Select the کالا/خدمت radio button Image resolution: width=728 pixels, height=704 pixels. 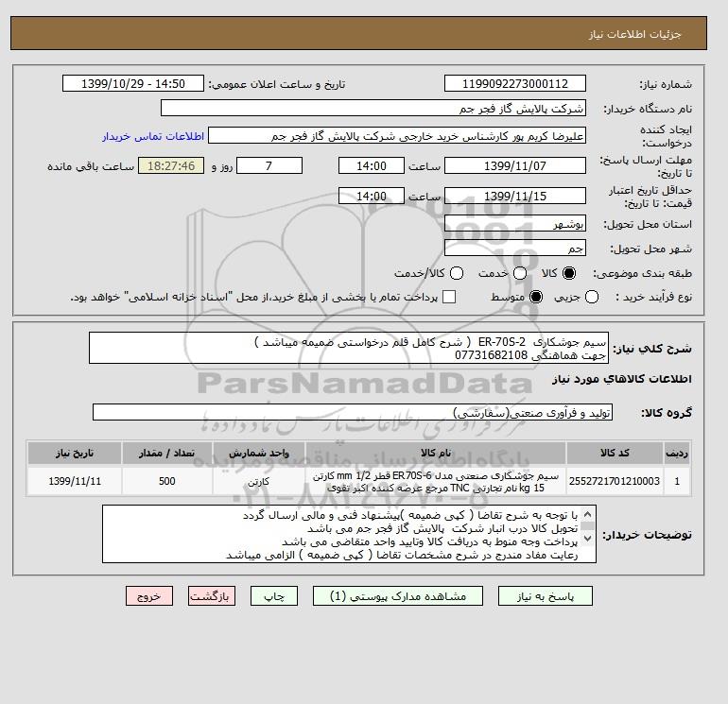(457, 273)
